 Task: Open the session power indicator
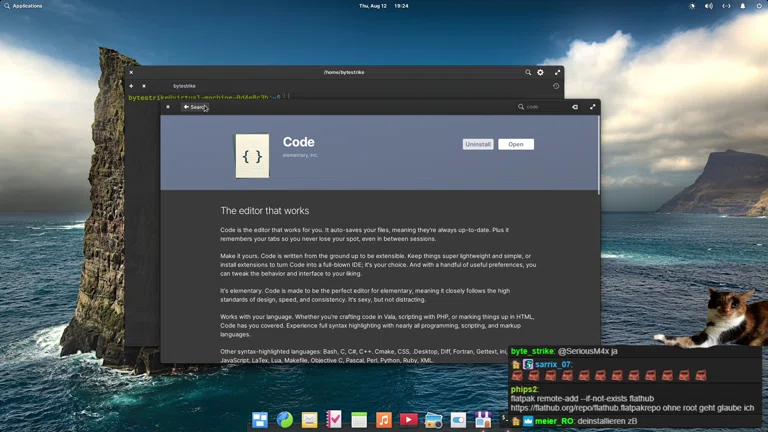coord(759,6)
